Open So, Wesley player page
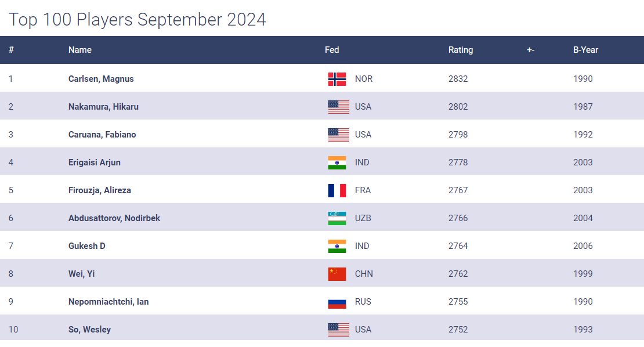The image size is (644, 347). click(x=89, y=330)
